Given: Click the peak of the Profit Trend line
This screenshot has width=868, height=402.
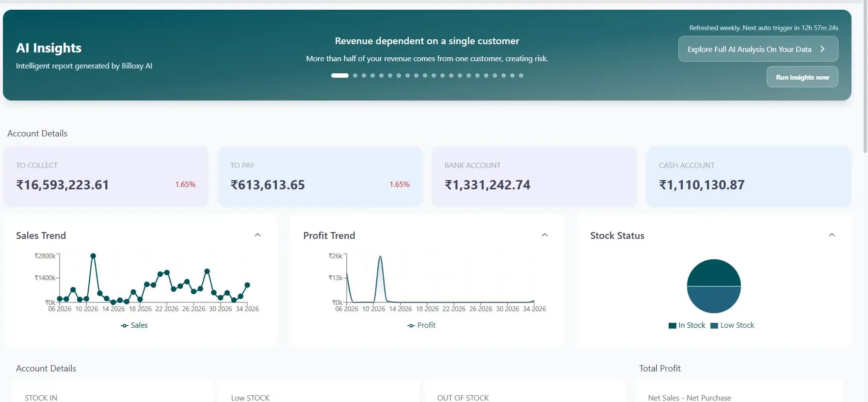Looking at the screenshot, I should 380,257.
